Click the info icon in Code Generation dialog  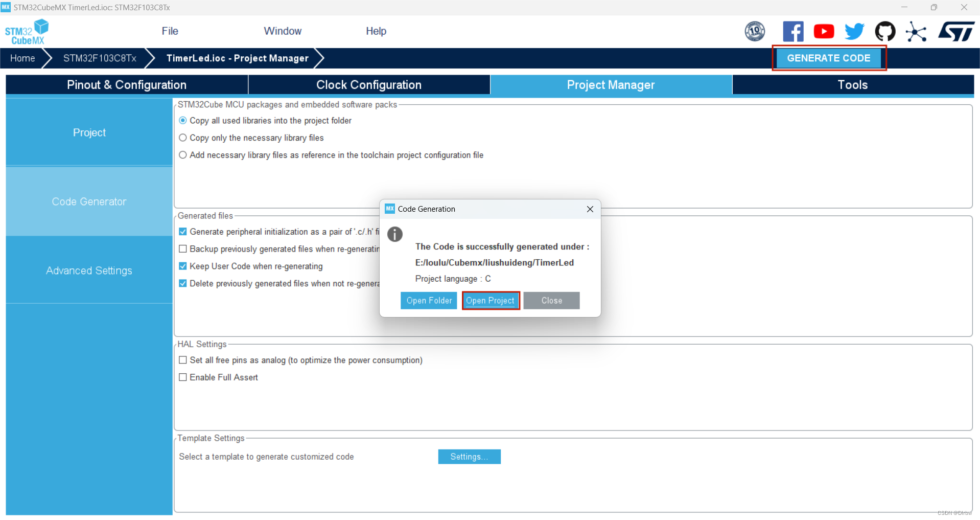pos(395,234)
